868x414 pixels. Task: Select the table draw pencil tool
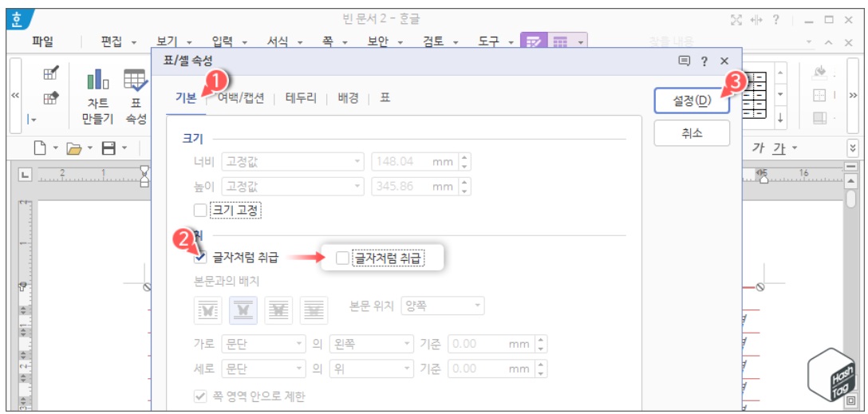52,72
